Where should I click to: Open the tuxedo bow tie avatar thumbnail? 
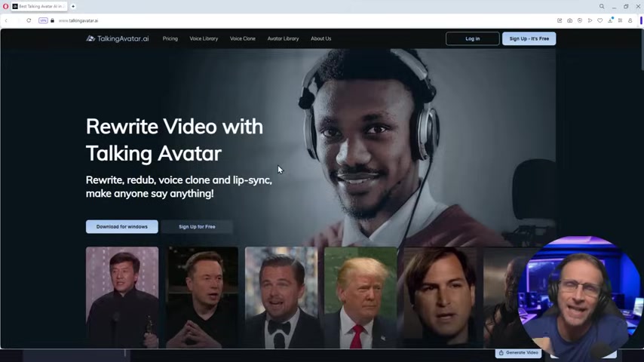[281, 297]
